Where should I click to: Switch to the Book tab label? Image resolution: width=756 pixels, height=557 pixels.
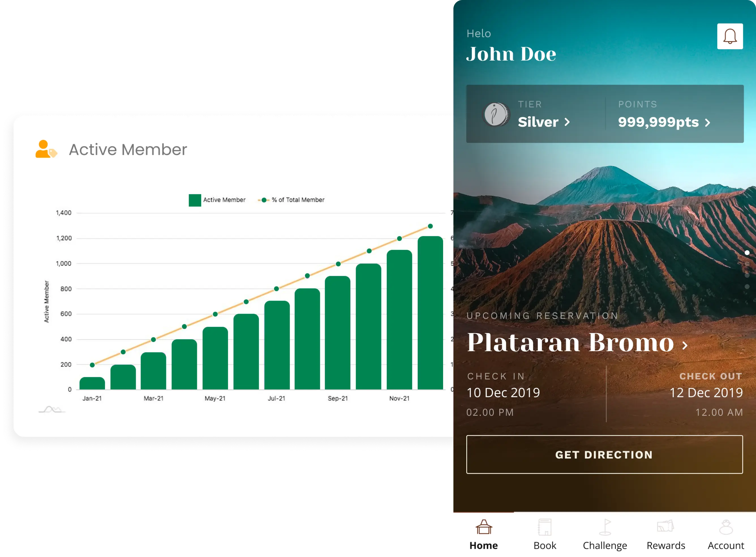545,545
